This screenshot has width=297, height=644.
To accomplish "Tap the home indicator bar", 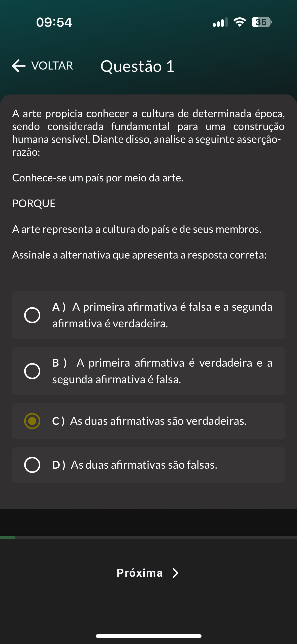I will tap(148, 636).
